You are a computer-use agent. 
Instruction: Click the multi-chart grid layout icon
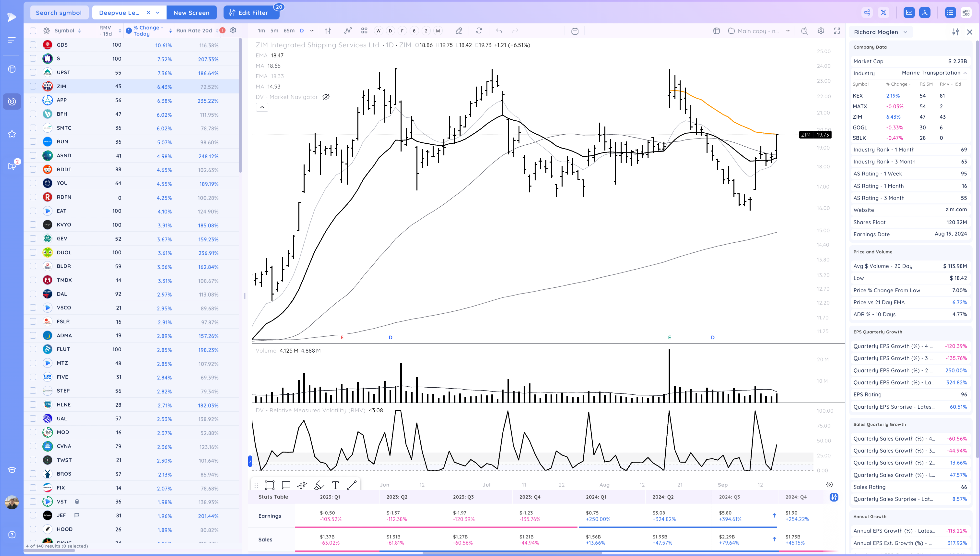(364, 31)
